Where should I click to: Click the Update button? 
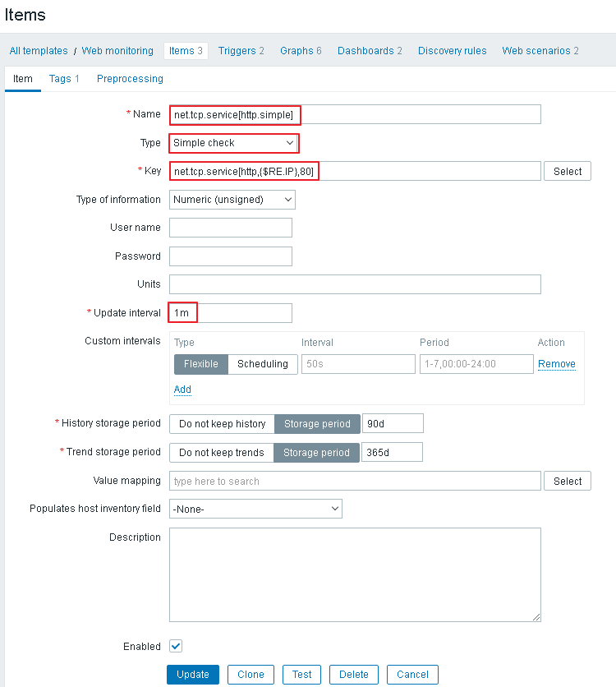[x=193, y=675]
